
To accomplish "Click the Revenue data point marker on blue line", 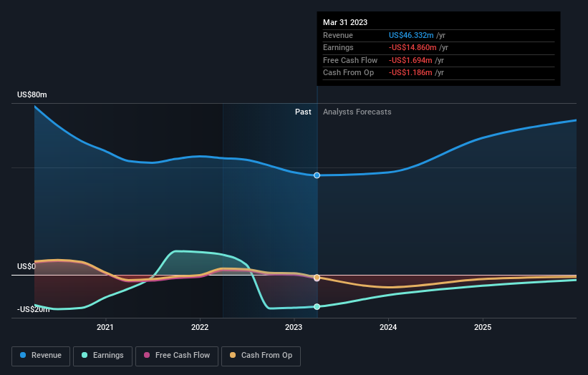I will [317, 175].
